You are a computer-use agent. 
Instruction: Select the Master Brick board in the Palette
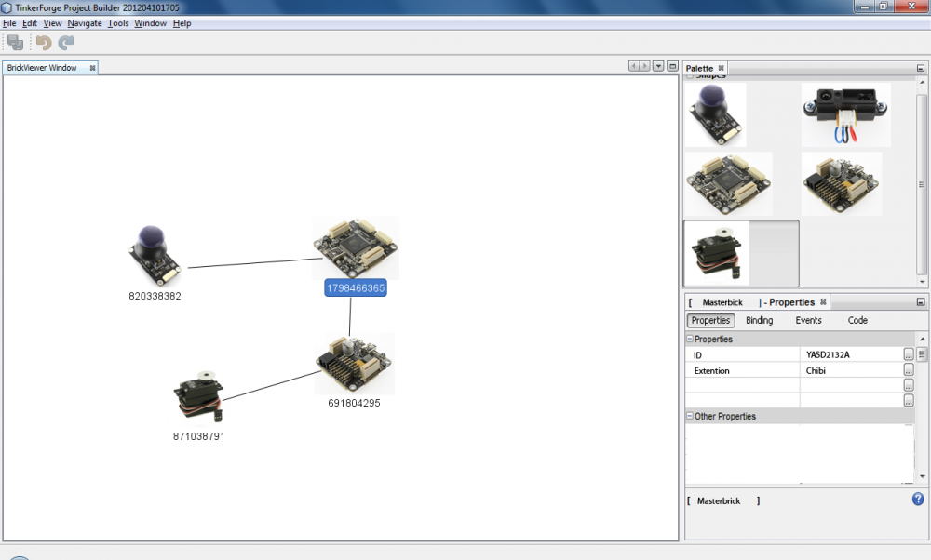729,184
